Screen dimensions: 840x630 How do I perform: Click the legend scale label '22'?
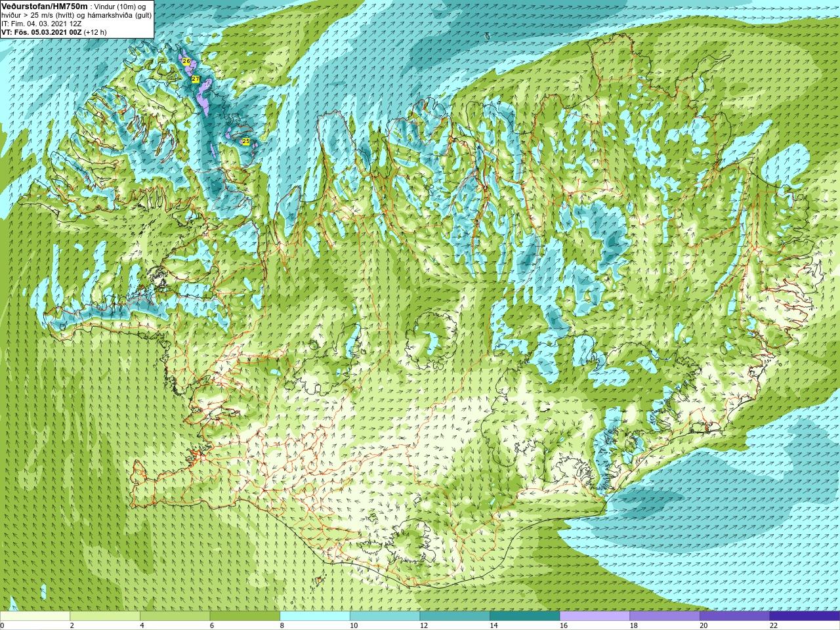click(x=774, y=625)
